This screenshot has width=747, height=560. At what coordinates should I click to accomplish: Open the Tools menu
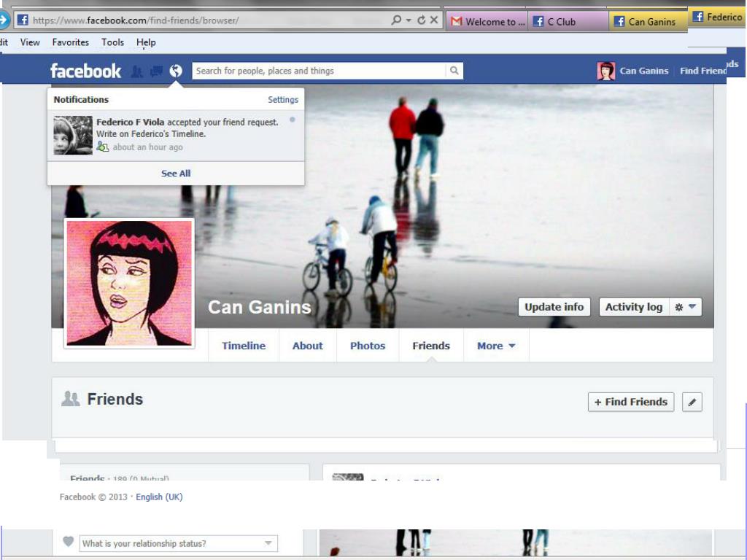tap(112, 42)
